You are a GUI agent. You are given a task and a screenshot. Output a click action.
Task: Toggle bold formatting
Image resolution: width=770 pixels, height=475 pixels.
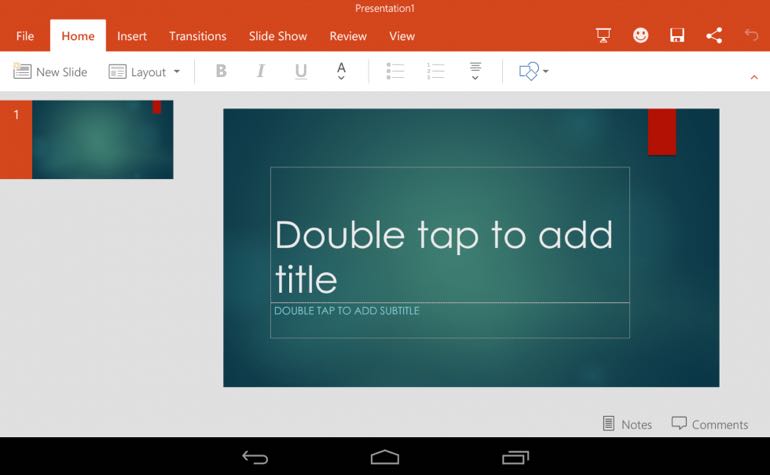[x=221, y=72]
